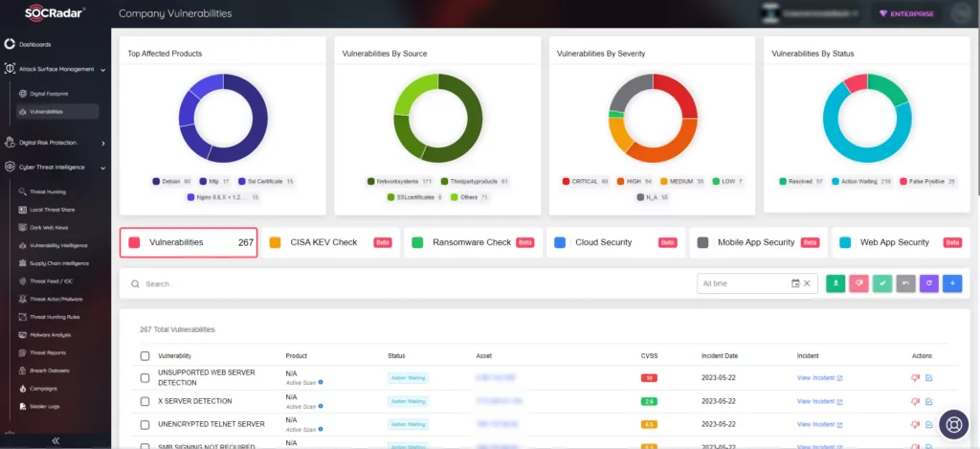Open Breach Datasets

pos(50,370)
